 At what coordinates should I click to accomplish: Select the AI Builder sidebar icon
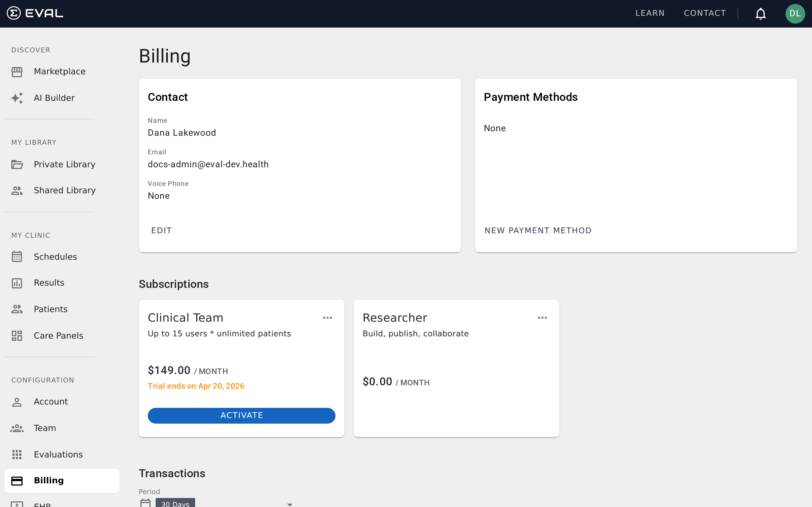point(17,98)
